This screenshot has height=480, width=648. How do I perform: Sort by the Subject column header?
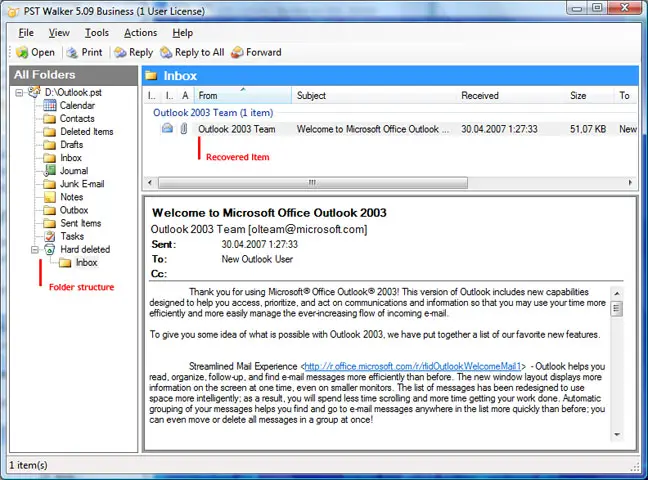[x=374, y=96]
